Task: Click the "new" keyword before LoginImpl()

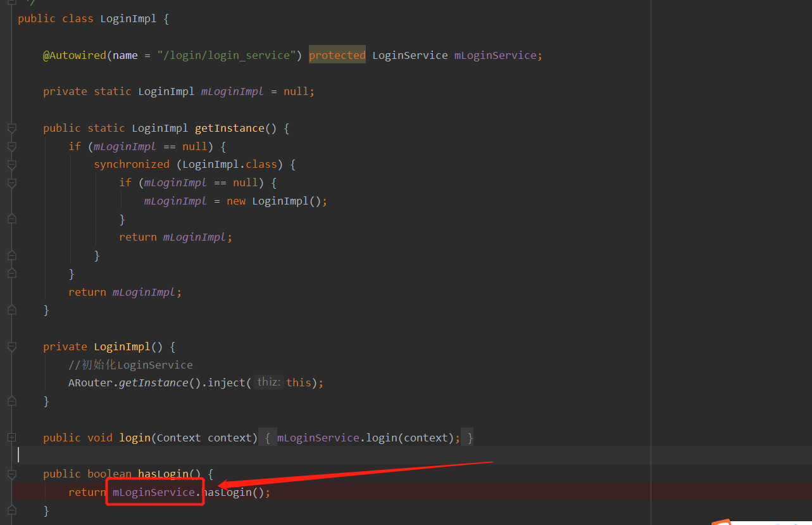Action: pos(236,201)
